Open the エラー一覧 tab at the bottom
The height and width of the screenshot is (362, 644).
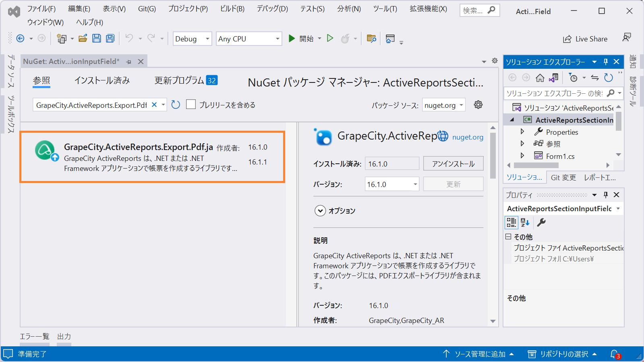click(35, 336)
